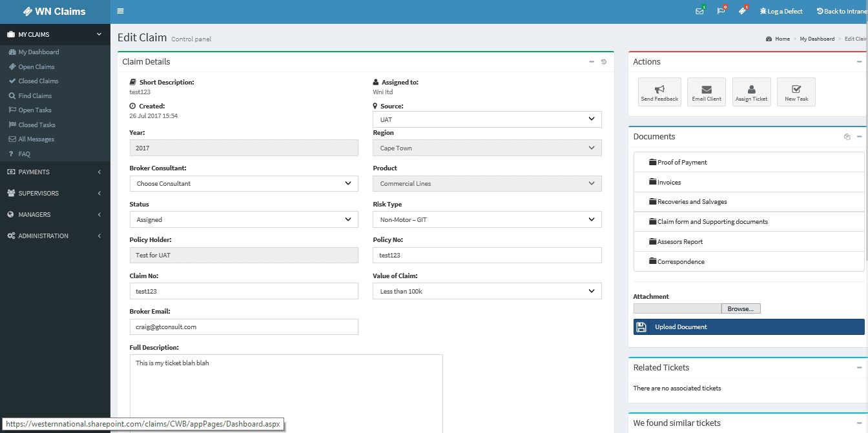Open Claim form and Supporting documents folder
This screenshot has height=433, width=868.
point(749,221)
